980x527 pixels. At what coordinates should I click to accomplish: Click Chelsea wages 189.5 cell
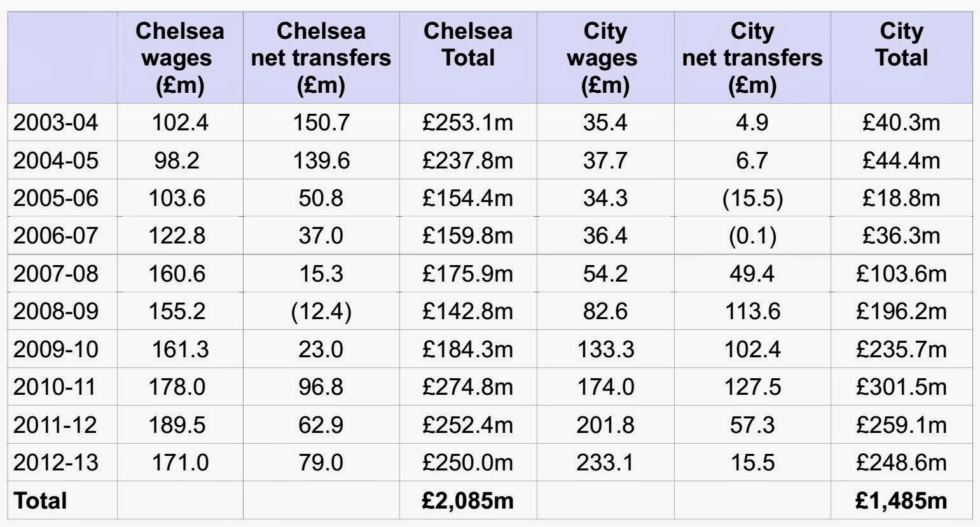point(180,425)
